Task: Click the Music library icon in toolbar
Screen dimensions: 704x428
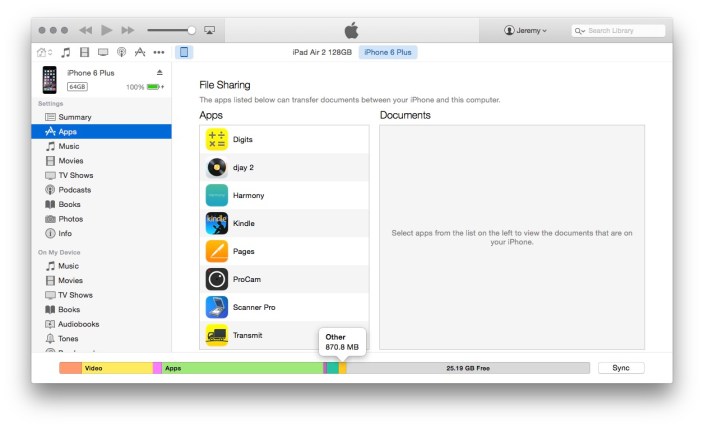Action: coord(66,52)
